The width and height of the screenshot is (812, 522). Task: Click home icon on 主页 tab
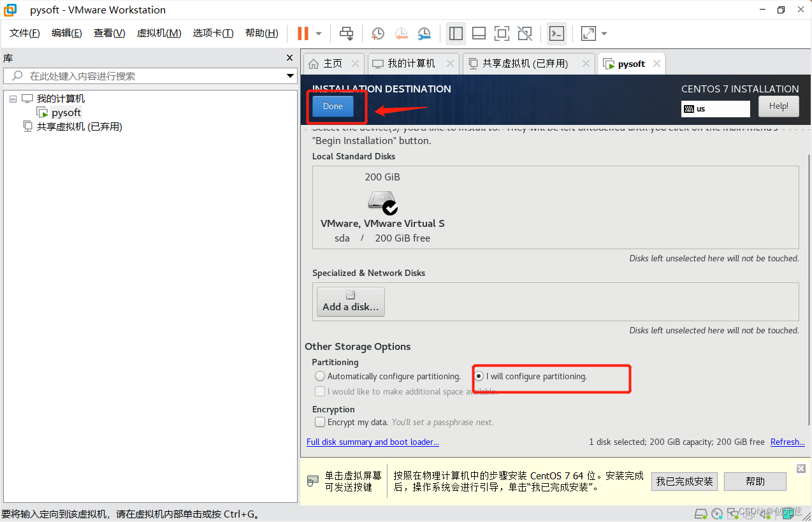click(314, 64)
